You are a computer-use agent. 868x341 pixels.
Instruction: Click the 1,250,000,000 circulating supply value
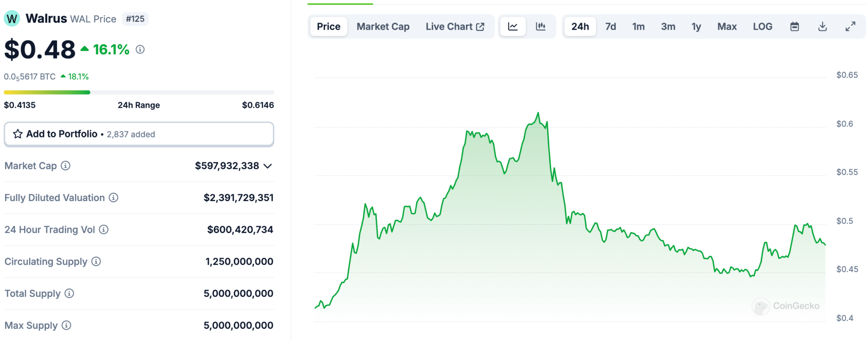click(x=239, y=261)
